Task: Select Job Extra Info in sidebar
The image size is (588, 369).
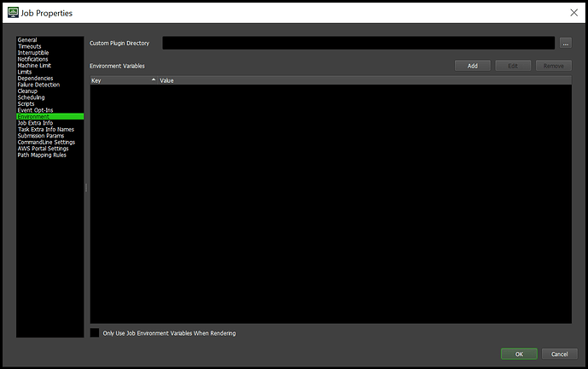Action: pyautogui.click(x=35, y=123)
